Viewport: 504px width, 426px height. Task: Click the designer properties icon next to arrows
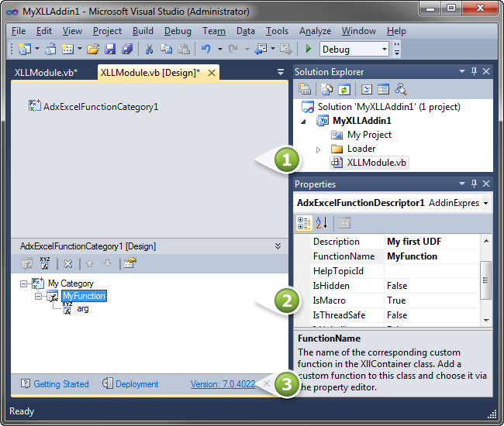tap(130, 263)
